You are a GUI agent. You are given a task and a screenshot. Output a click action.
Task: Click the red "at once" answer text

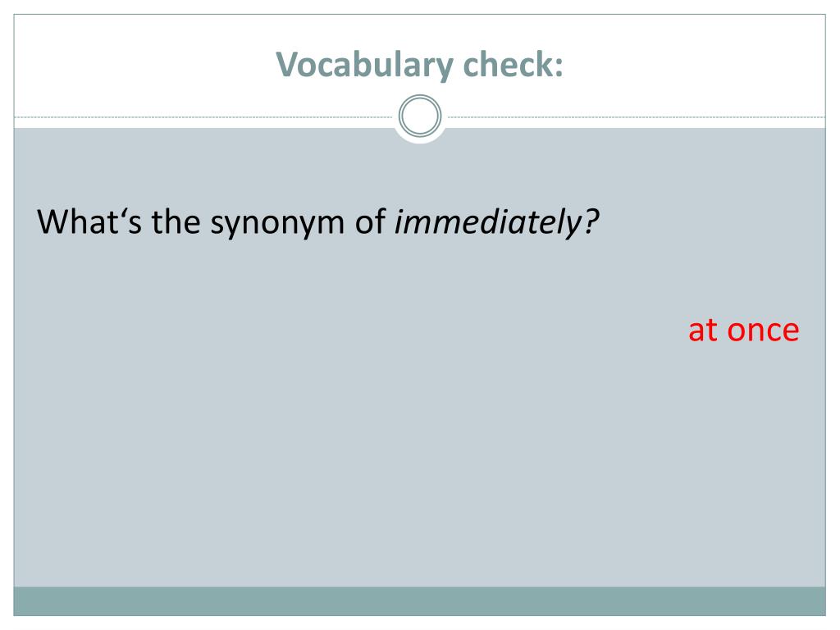point(743,330)
